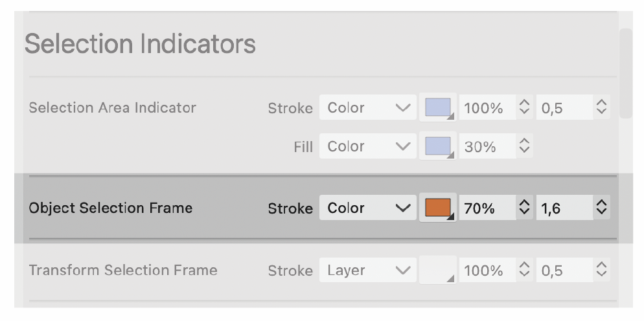Click Selection Area stroke opacity 100% field
The width and height of the screenshot is (644, 321).
coord(487,108)
